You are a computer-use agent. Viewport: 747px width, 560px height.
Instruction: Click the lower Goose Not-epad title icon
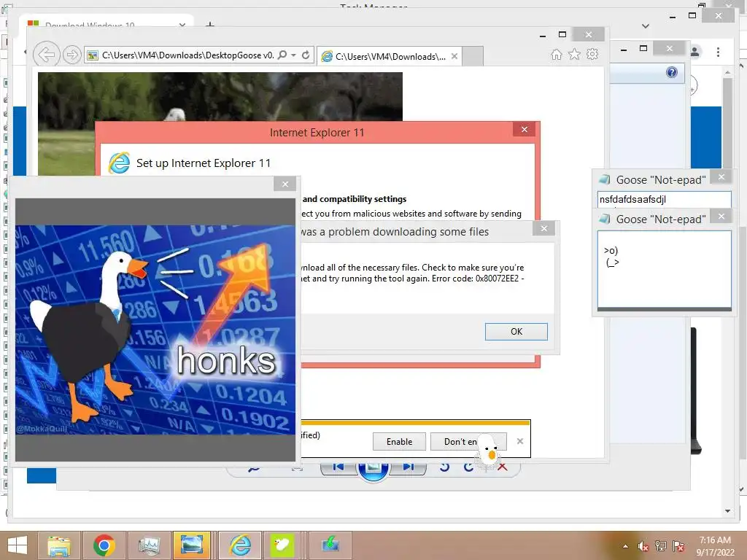click(605, 219)
